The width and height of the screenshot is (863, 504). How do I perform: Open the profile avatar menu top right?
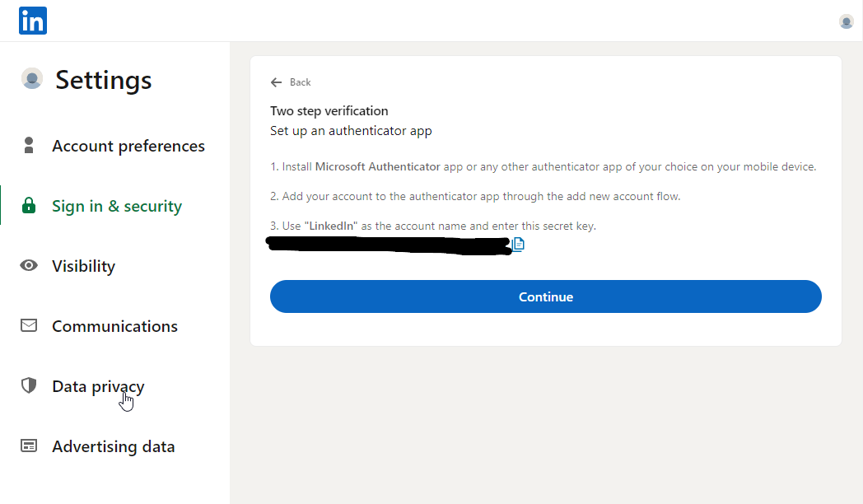pyautogui.click(x=846, y=21)
